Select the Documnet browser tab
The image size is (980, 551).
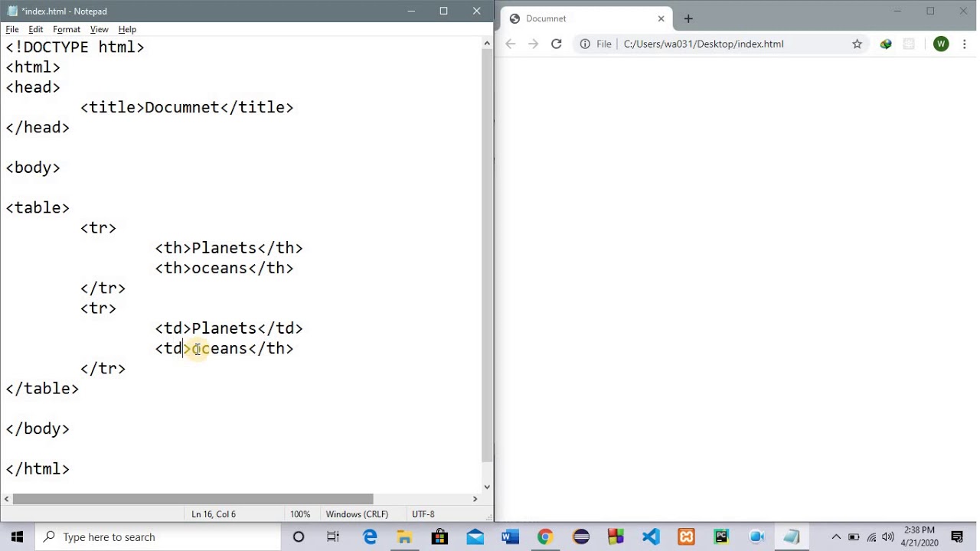coord(586,18)
